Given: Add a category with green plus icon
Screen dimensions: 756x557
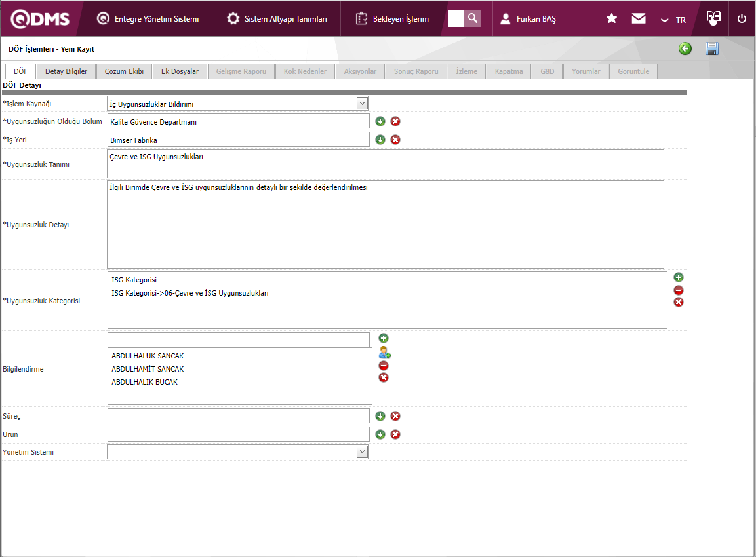Looking at the screenshot, I should point(679,278).
